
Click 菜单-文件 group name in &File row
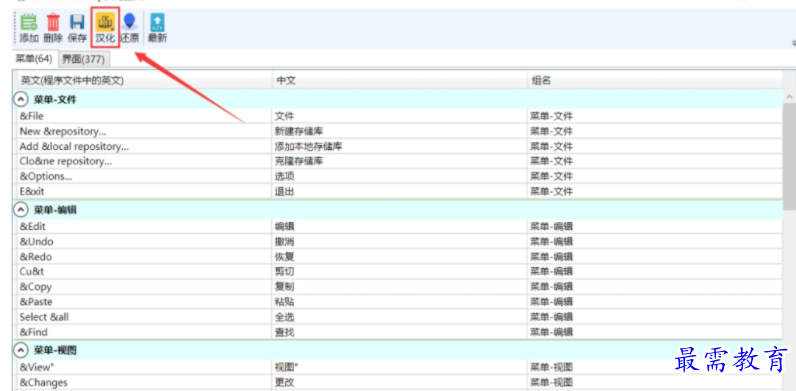[552, 116]
